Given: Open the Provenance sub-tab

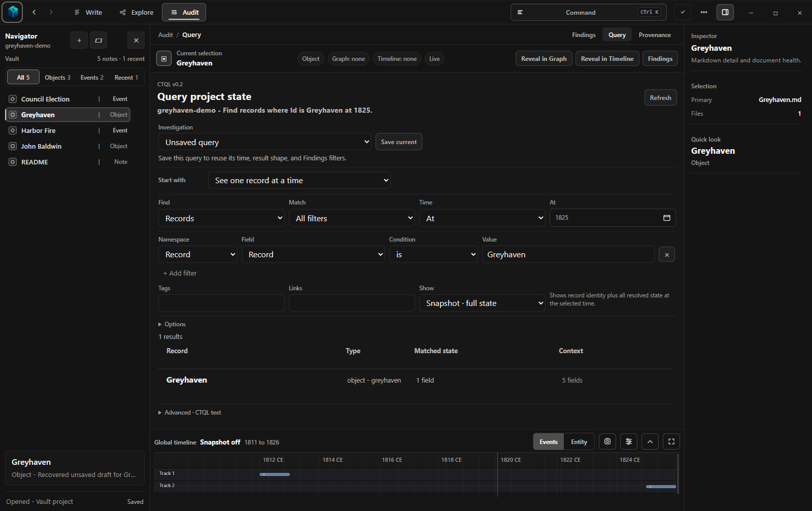Looking at the screenshot, I should 655,35.
